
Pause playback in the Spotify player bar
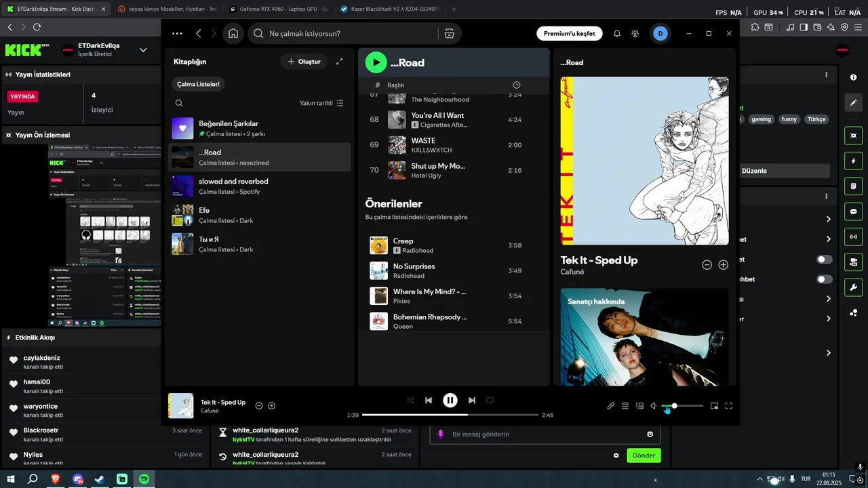[450, 401]
